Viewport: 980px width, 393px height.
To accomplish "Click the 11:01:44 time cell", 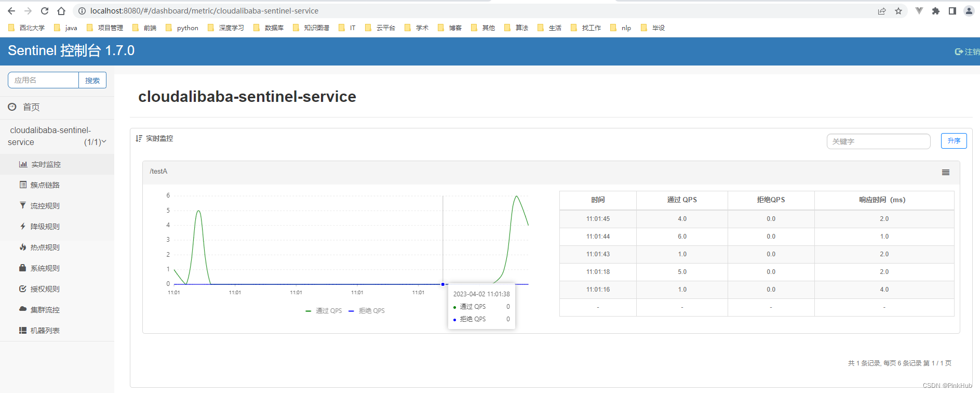I will click(598, 237).
